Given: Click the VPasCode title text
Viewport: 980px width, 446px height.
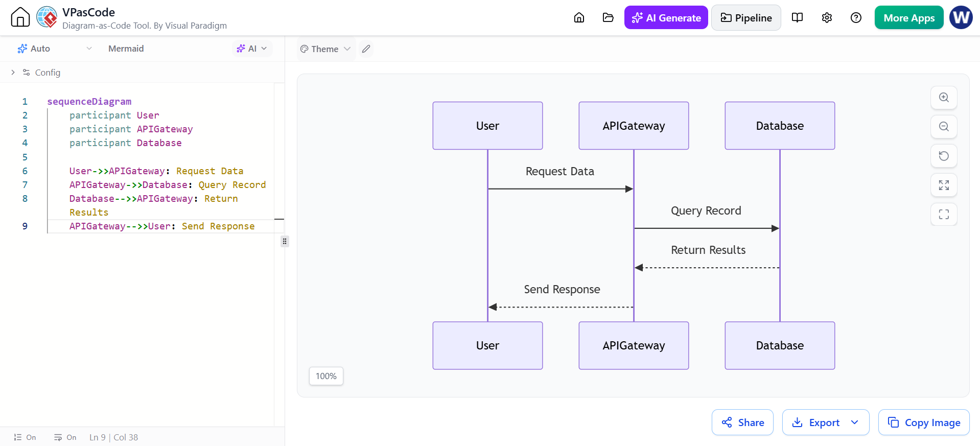Looking at the screenshot, I should click(x=88, y=12).
